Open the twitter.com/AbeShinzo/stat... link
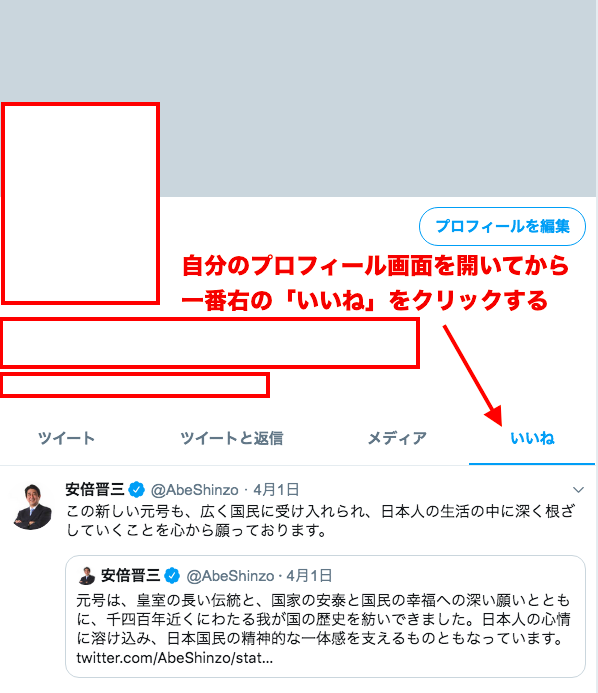This screenshot has height=693, width=598. tap(175, 658)
